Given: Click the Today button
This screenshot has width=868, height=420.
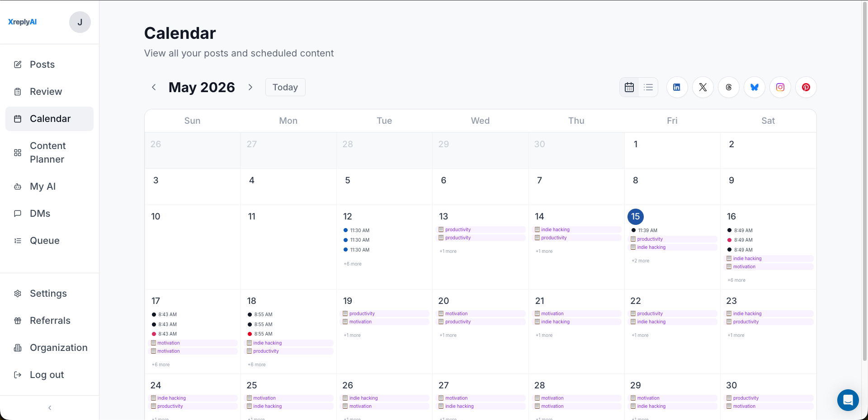Looking at the screenshot, I should (285, 87).
